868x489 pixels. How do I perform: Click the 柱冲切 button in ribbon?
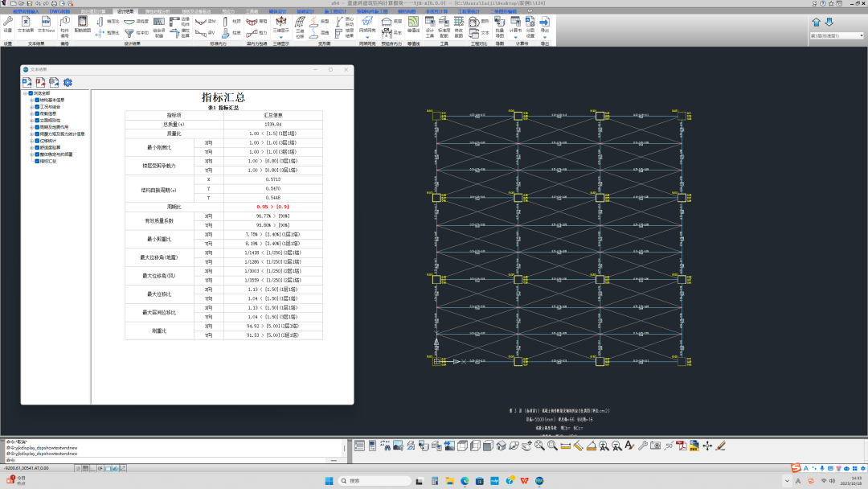point(136,33)
